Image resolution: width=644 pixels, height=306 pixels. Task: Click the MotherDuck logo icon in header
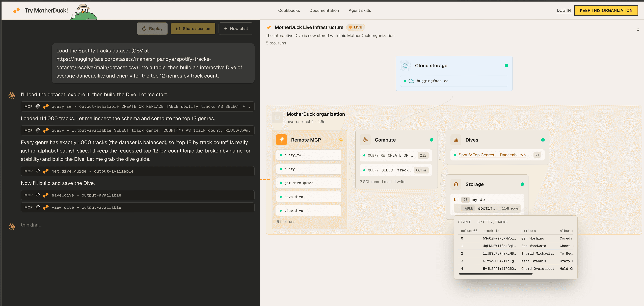coord(16,11)
